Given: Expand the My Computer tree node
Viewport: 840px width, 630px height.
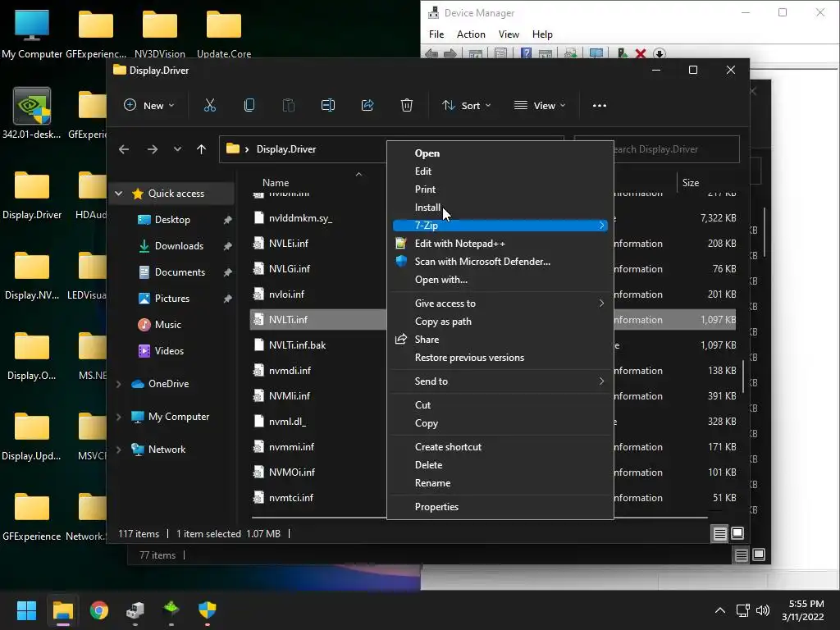Looking at the screenshot, I should point(119,417).
